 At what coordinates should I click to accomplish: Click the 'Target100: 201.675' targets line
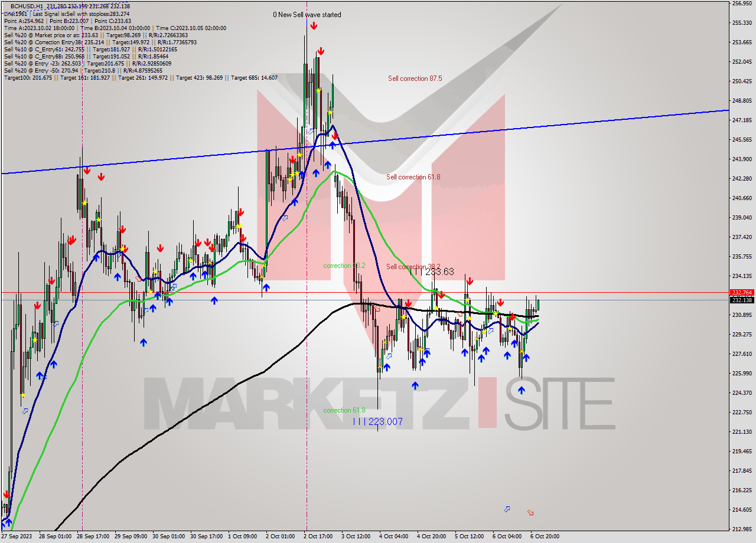141,77
